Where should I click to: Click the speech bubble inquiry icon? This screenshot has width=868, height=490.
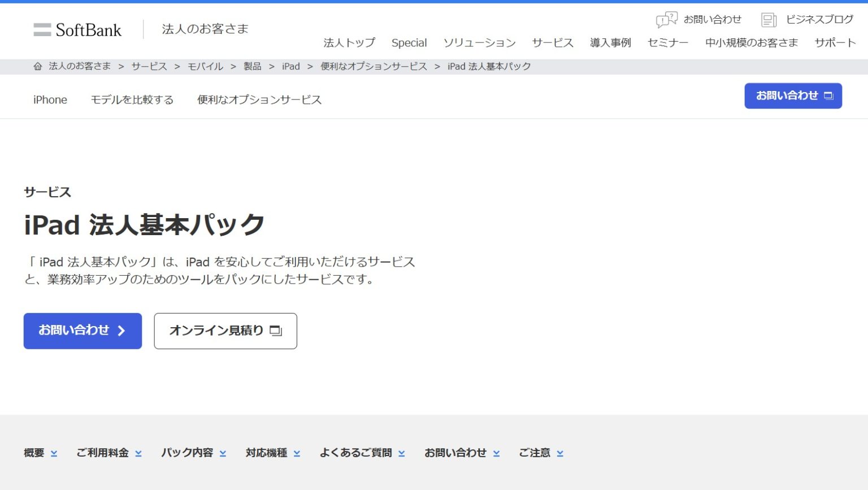click(x=666, y=20)
